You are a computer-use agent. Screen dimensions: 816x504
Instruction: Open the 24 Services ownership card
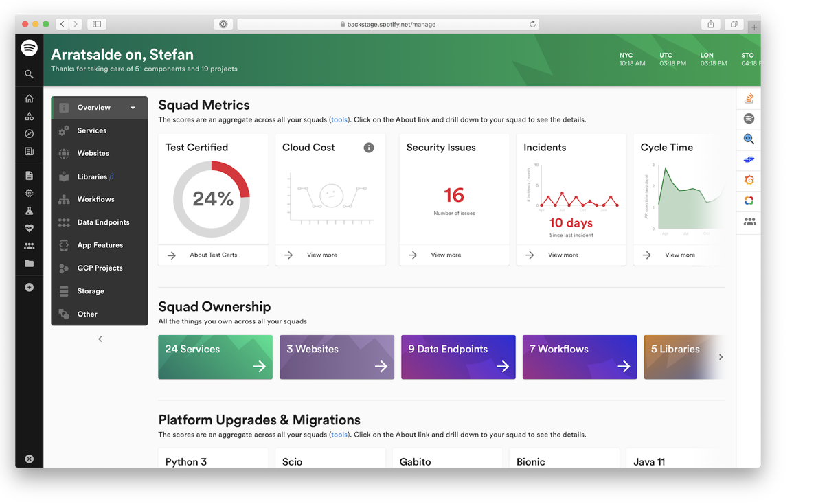click(216, 357)
